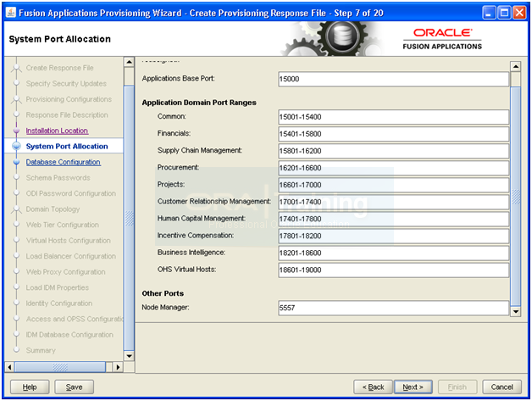Click the step list horizontal scroll left arrow

coord(9,367)
